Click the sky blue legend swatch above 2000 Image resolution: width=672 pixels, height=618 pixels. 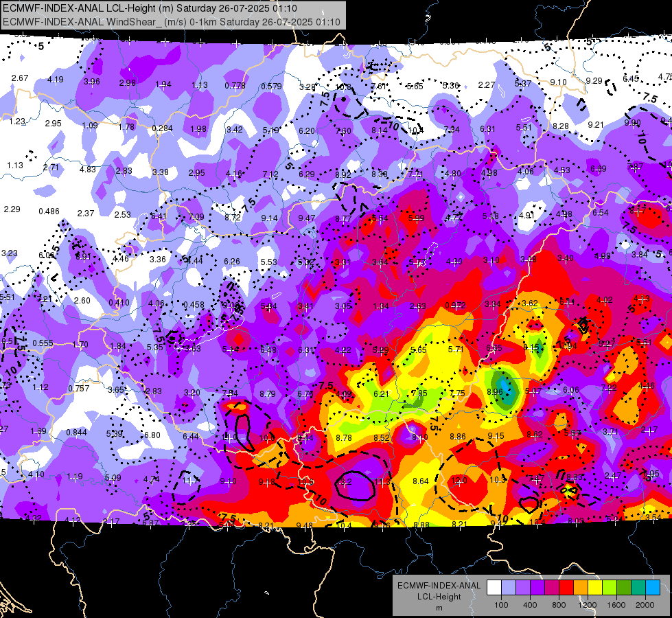652,588
